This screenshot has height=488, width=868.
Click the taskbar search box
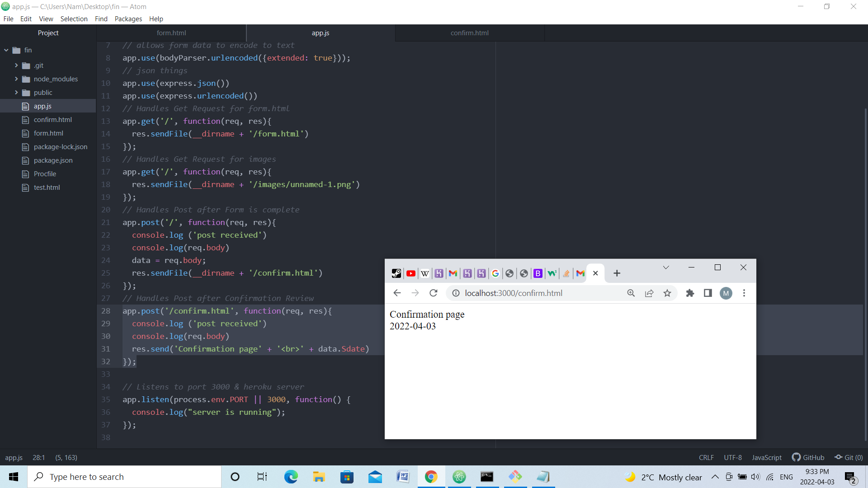[x=124, y=477]
